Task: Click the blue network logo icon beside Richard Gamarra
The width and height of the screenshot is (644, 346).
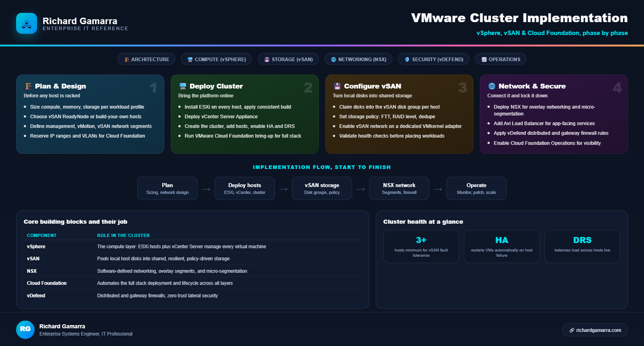Action: pyautogui.click(x=27, y=23)
